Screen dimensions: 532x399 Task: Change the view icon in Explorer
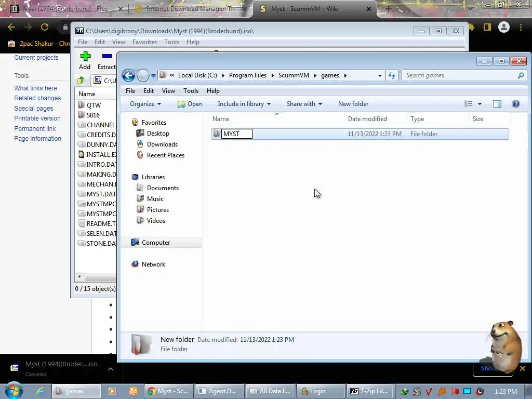coord(468,104)
